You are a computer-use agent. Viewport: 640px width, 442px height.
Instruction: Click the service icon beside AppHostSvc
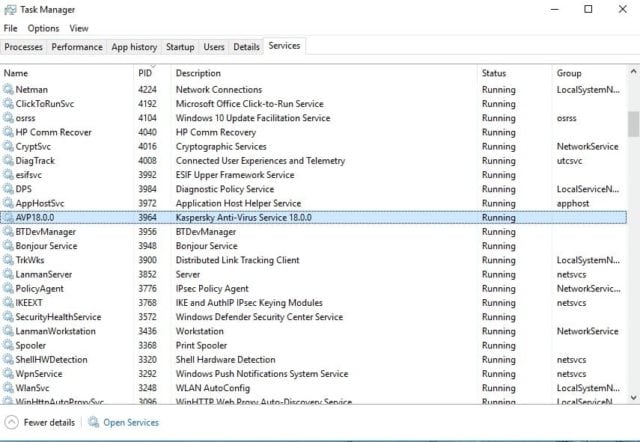click(8, 203)
